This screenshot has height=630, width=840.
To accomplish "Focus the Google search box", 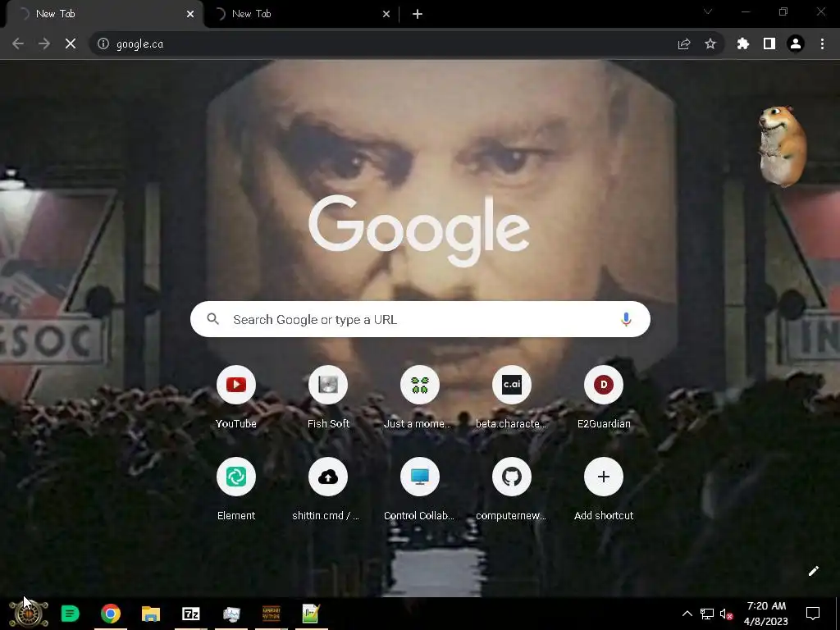I will (x=420, y=319).
